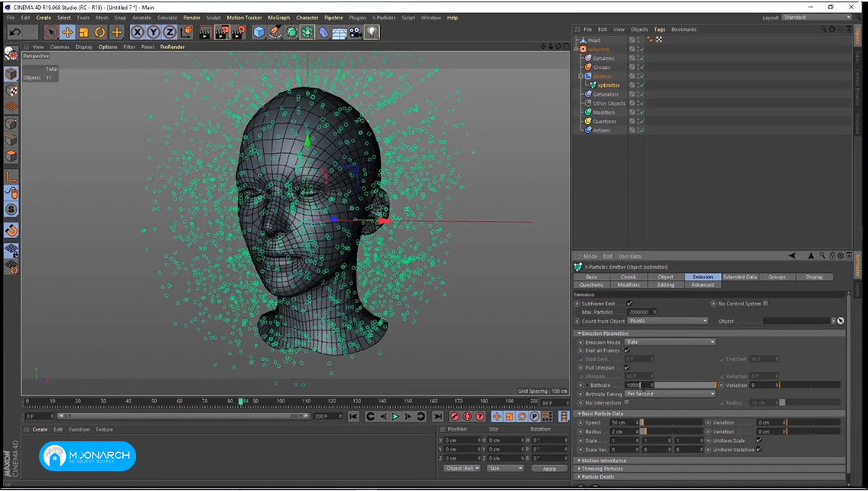Switch to the Modifiers tab
Image resolution: width=868 pixels, height=491 pixels.
click(x=629, y=285)
